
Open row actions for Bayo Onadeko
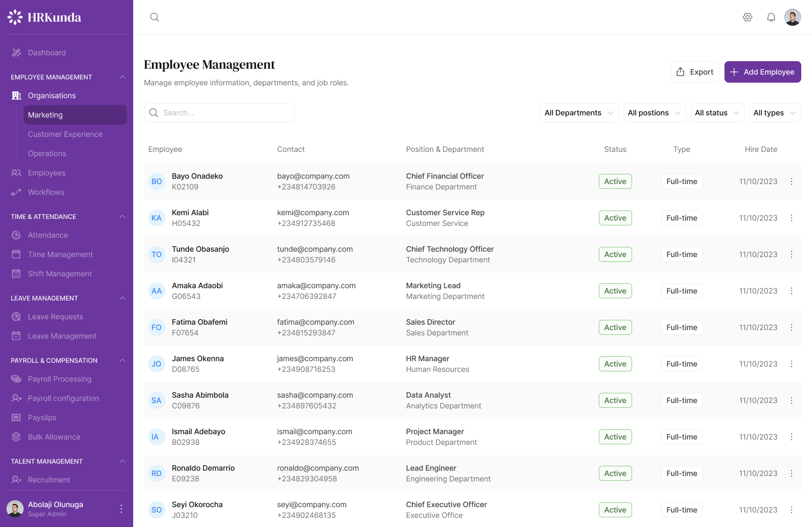[x=792, y=181]
